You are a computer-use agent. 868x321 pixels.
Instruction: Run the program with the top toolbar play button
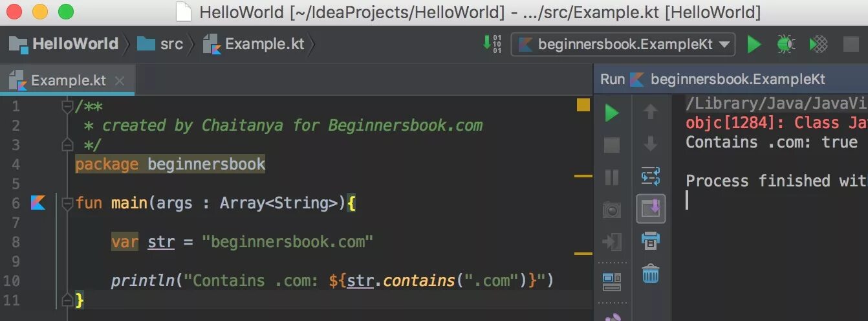click(x=754, y=44)
